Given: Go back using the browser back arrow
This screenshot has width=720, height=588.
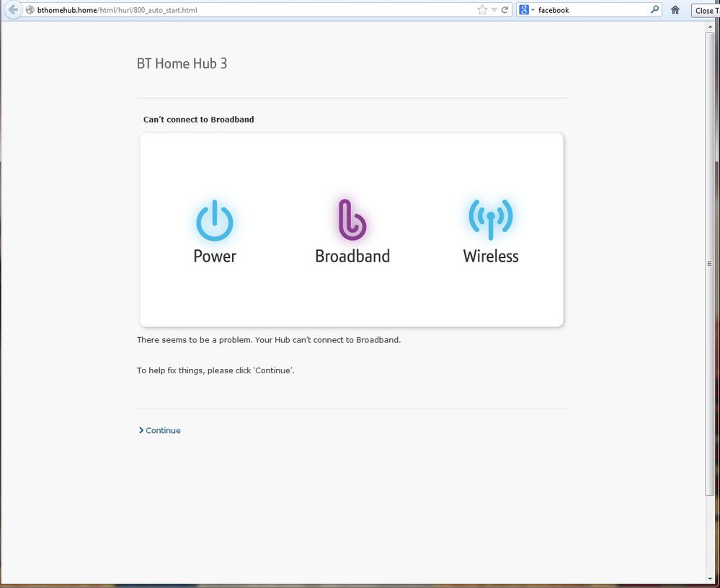Looking at the screenshot, I should tap(13, 9).
